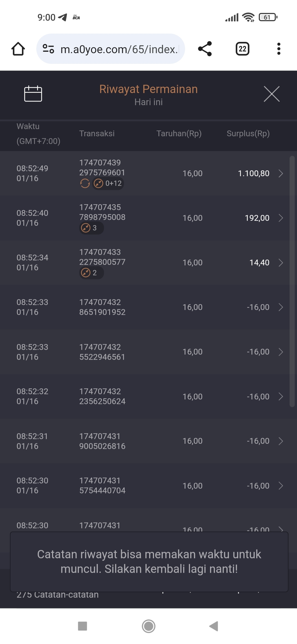Expand the 1.100,80 surplus record chevron
This screenshot has height=644, width=297.
(x=280, y=173)
